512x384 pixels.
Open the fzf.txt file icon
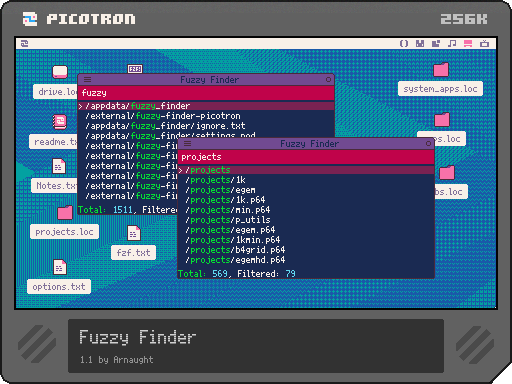click(134, 233)
